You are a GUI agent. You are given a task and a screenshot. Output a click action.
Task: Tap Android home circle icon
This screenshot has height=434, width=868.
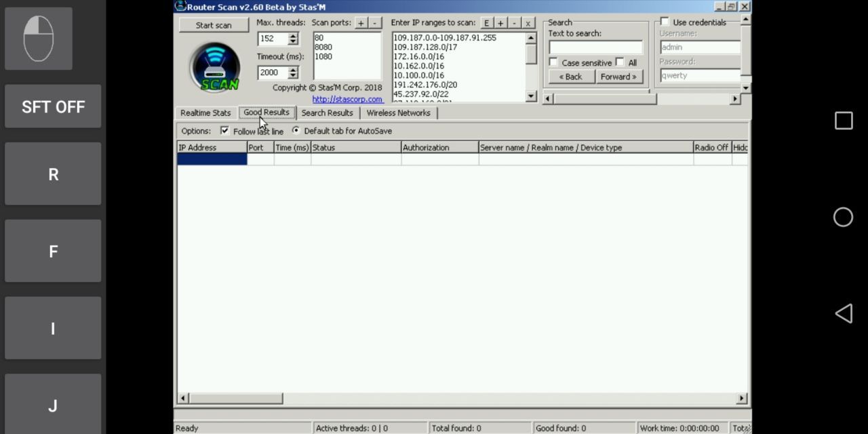coord(844,217)
